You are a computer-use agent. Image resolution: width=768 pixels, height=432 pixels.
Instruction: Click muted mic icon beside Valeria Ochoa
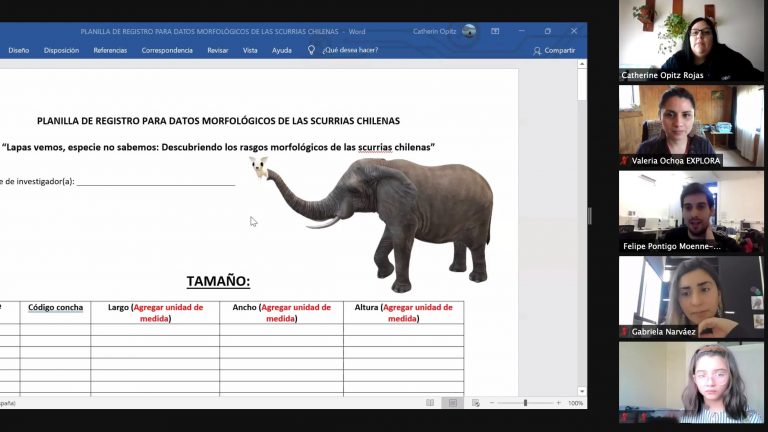624,161
